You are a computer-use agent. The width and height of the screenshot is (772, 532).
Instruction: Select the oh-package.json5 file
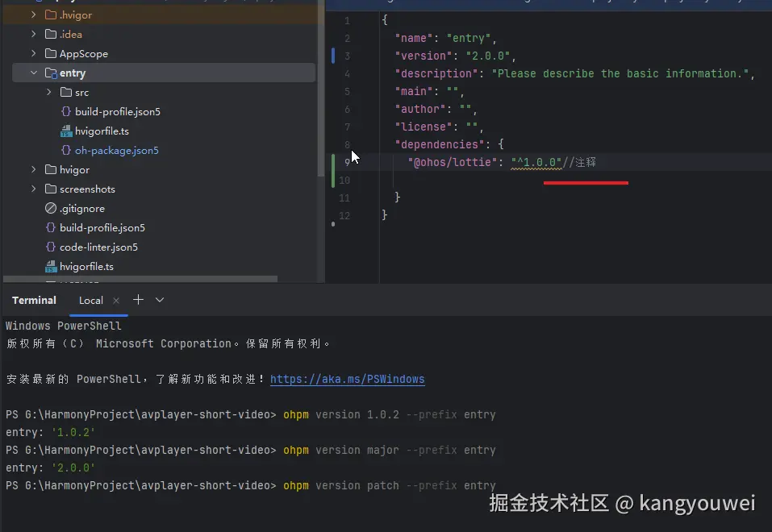(117, 150)
